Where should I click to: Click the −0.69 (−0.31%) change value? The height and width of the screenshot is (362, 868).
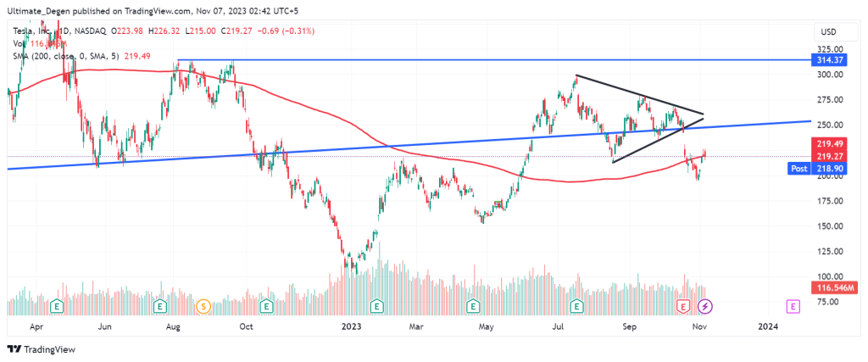(x=287, y=31)
